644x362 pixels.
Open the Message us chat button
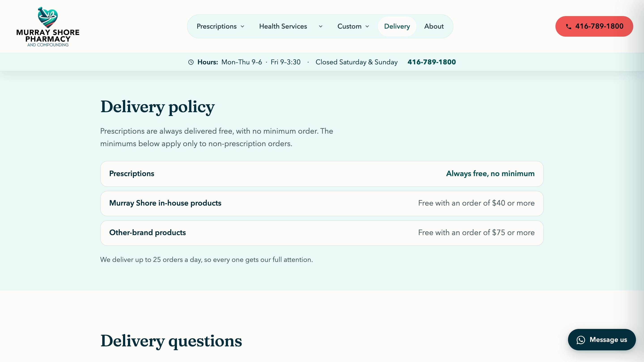[x=602, y=340]
